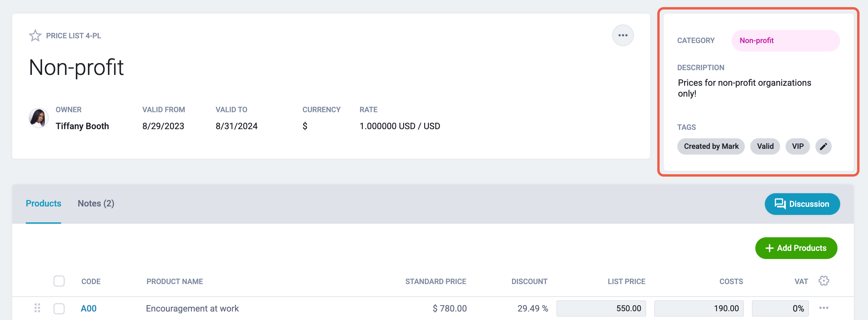Image resolution: width=868 pixels, height=320 pixels.
Task: Edit the costs field showing 190.00
Action: click(699, 308)
